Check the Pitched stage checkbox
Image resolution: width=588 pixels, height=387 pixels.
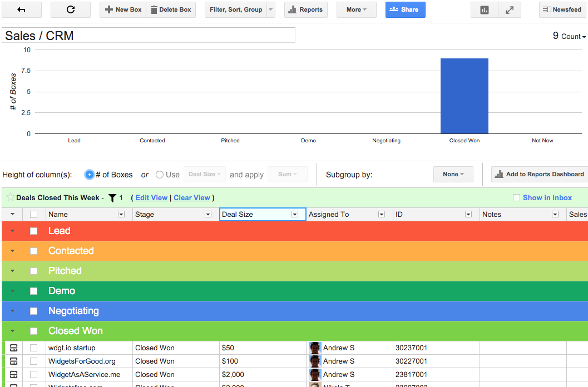(x=34, y=271)
